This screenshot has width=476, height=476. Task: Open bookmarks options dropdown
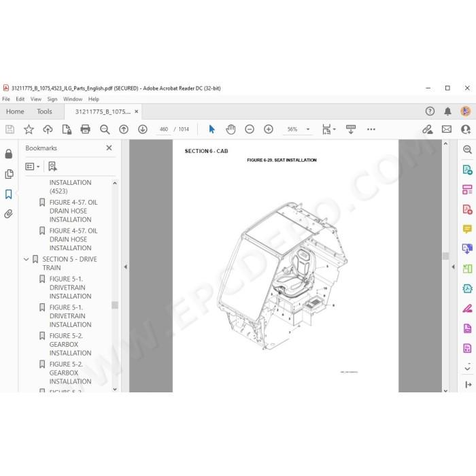(33, 167)
